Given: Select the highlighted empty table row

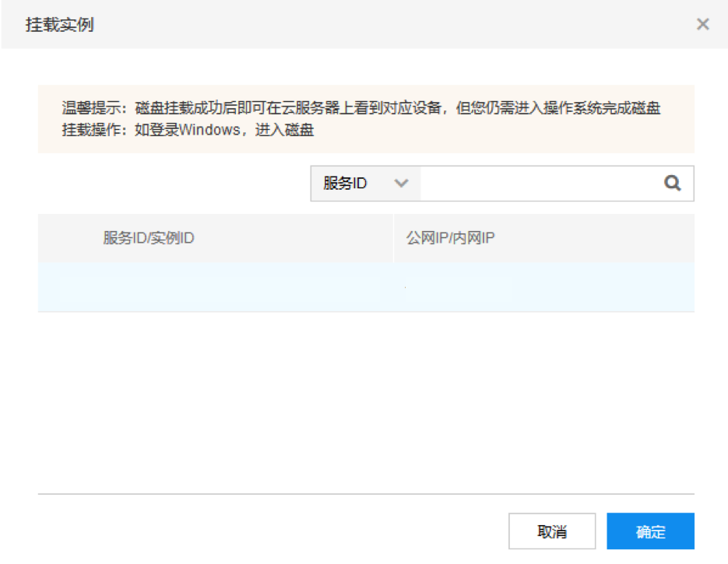Looking at the screenshot, I should [366, 287].
